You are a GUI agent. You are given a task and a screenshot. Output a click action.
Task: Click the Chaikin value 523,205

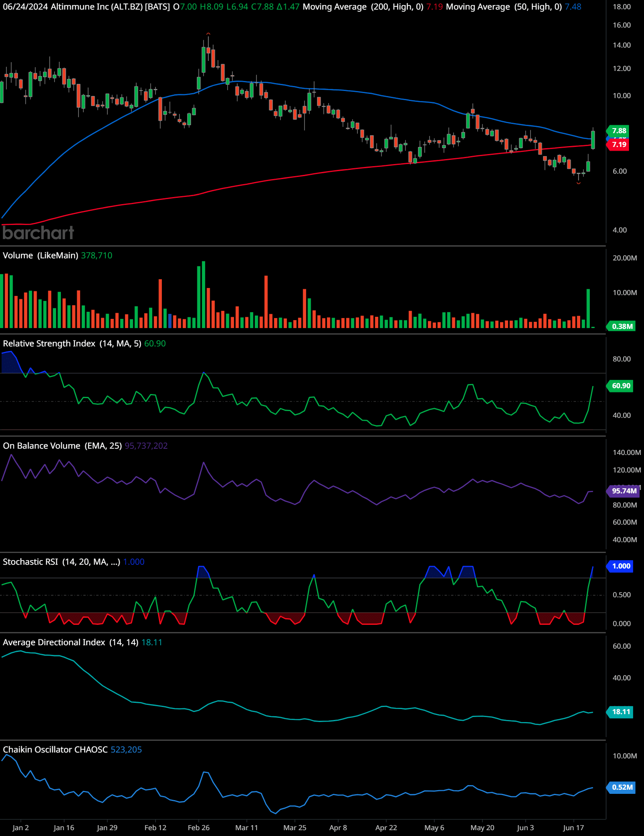point(126,750)
